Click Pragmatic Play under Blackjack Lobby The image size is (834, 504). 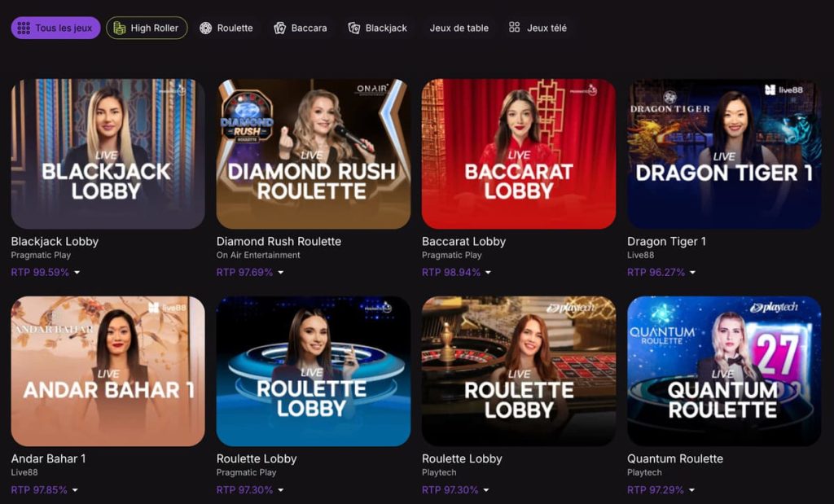coord(41,255)
